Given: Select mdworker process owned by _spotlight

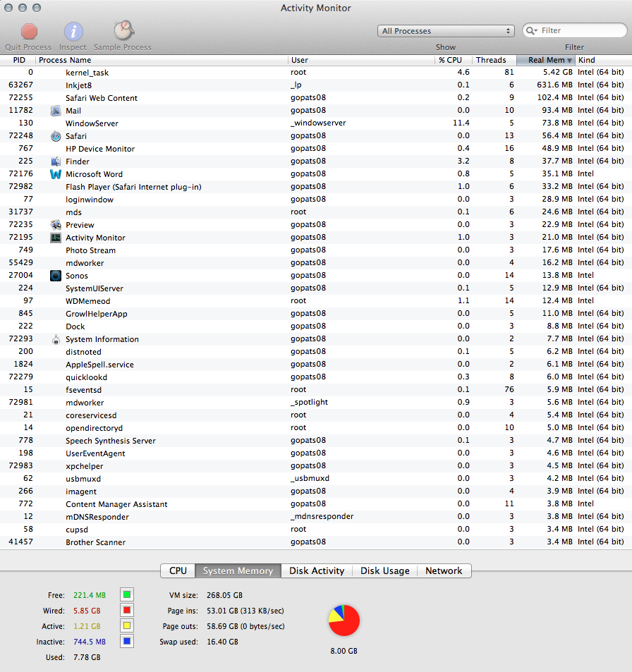Looking at the screenshot, I should pyautogui.click(x=316, y=403).
